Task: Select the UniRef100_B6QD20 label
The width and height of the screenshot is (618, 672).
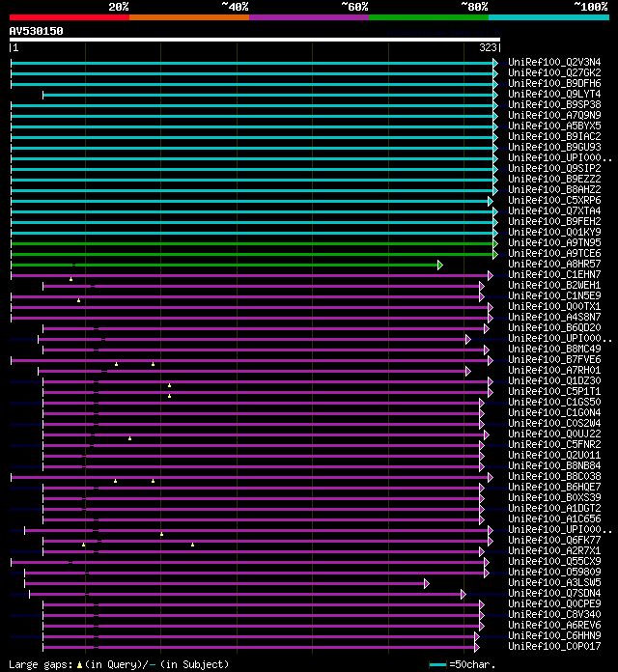Action: (554, 328)
